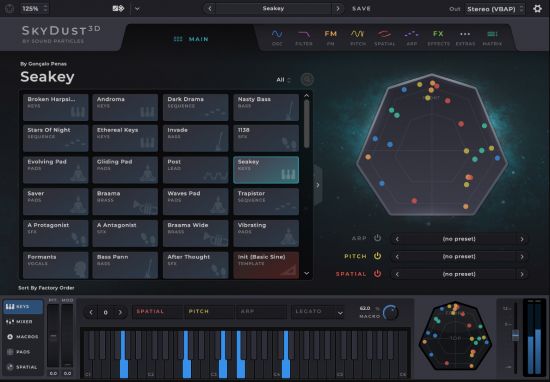The image size is (550, 382).
Task: Toggle the SPATIAL power button
Action: pos(377,273)
